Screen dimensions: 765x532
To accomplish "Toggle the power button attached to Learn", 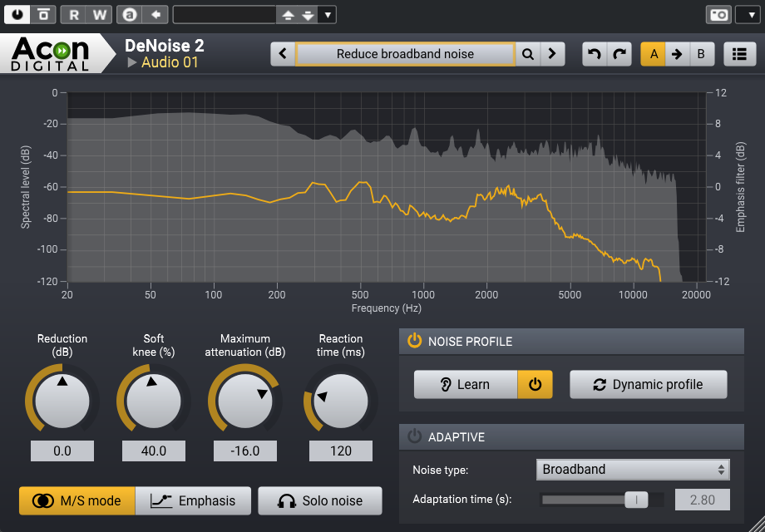I will 535,384.
